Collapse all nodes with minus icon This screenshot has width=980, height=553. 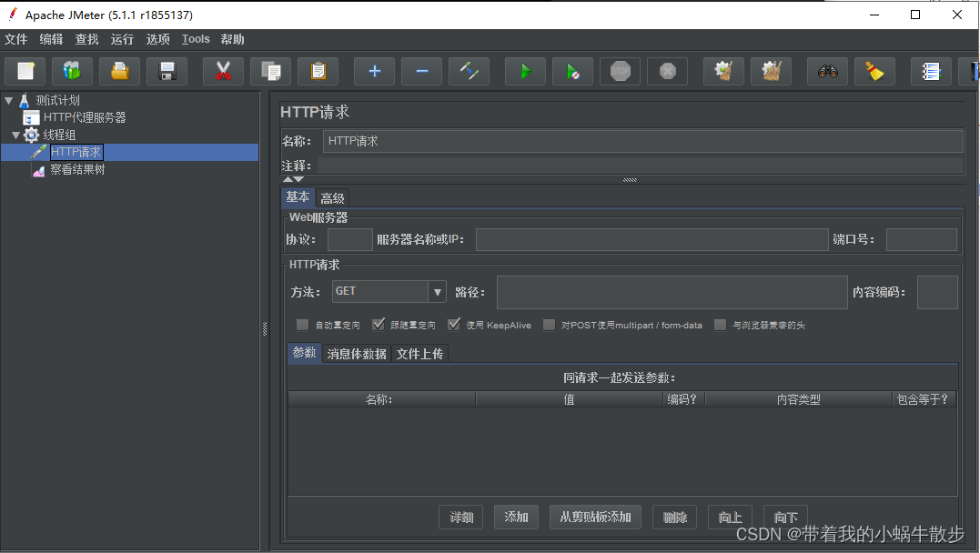point(422,71)
